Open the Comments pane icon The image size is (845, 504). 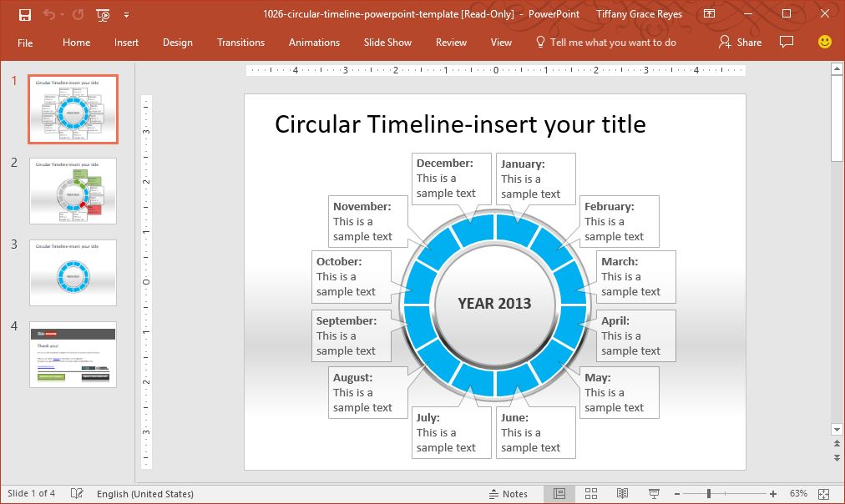[x=786, y=42]
